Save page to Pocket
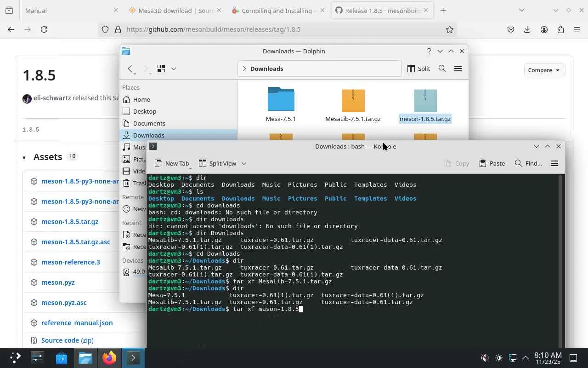The height and width of the screenshot is (368, 588). click(x=511, y=29)
